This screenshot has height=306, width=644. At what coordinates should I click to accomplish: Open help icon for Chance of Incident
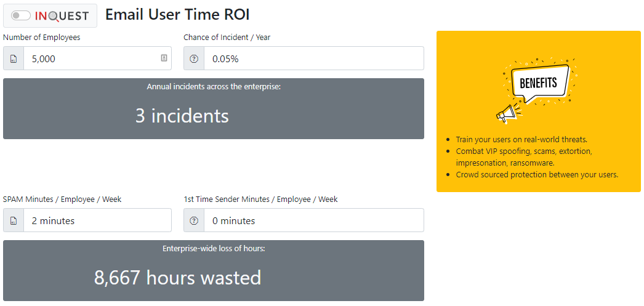point(195,58)
